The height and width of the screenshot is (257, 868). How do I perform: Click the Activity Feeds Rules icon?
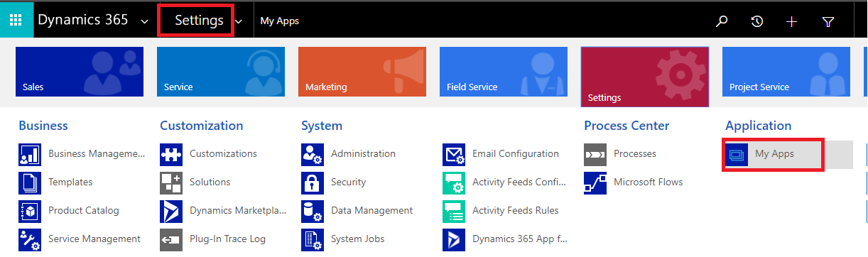(x=454, y=211)
